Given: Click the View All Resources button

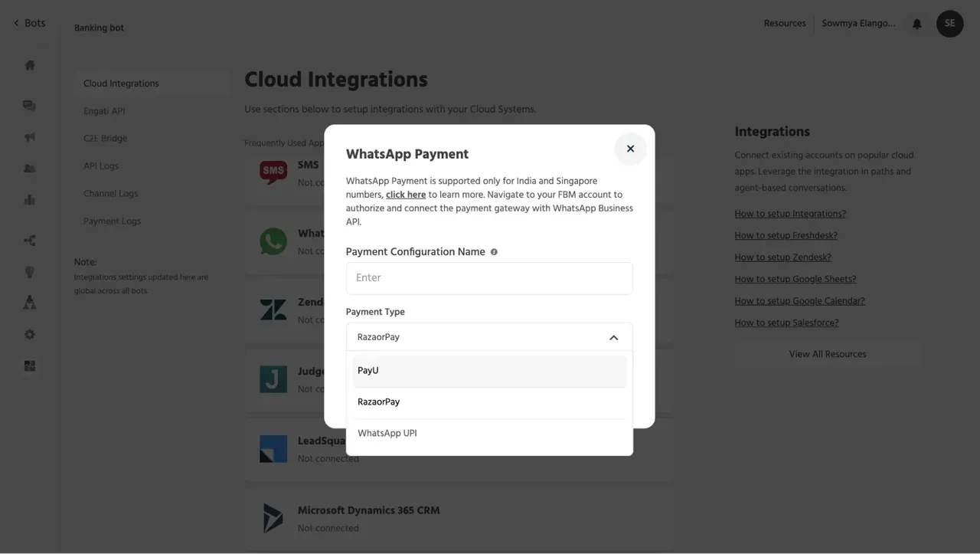Looking at the screenshot, I should (828, 355).
